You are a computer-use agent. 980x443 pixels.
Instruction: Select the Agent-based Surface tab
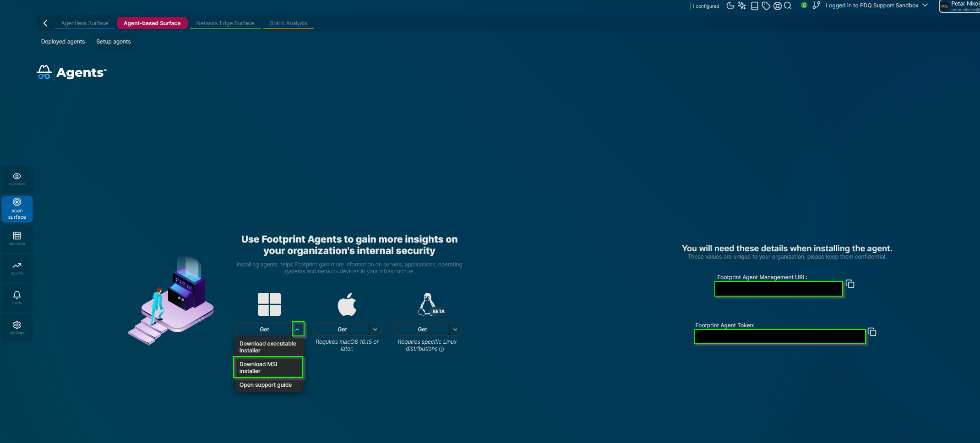[x=152, y=23]
